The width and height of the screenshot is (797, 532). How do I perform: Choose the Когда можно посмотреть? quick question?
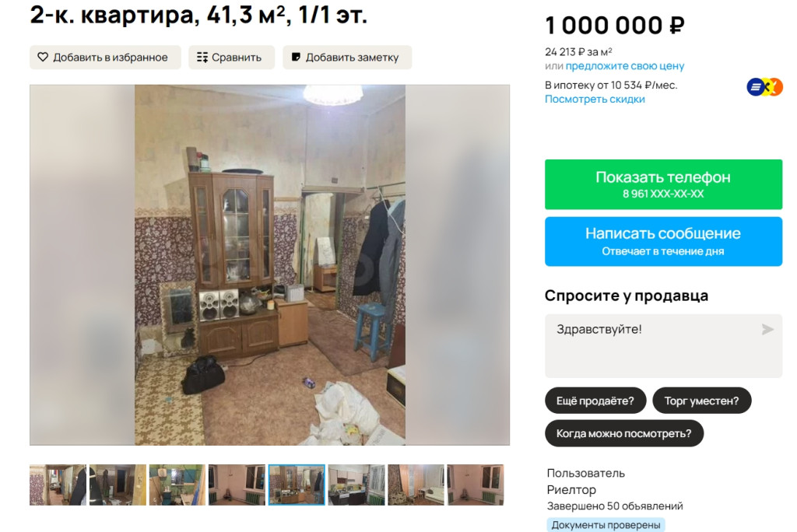[623, 433]
